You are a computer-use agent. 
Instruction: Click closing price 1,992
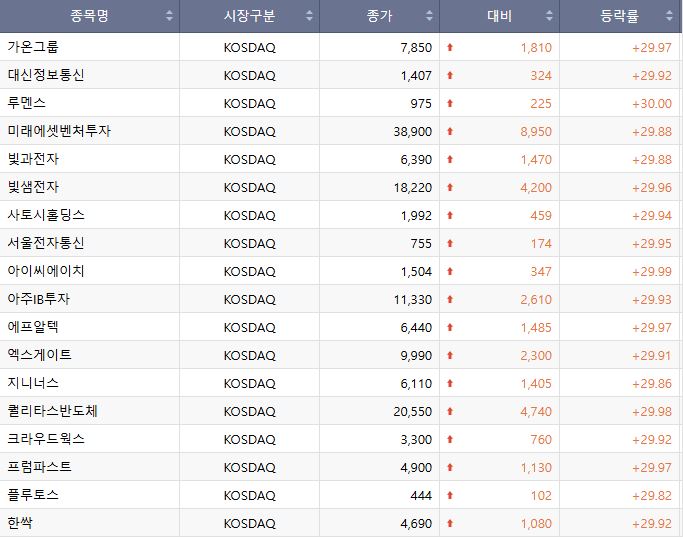(x=416, y=216)
